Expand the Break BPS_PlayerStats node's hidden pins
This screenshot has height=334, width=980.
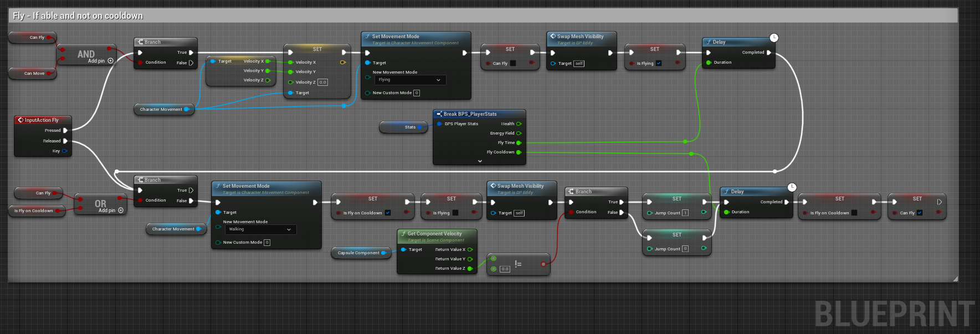pyautogui.click(x=480, y=161)
